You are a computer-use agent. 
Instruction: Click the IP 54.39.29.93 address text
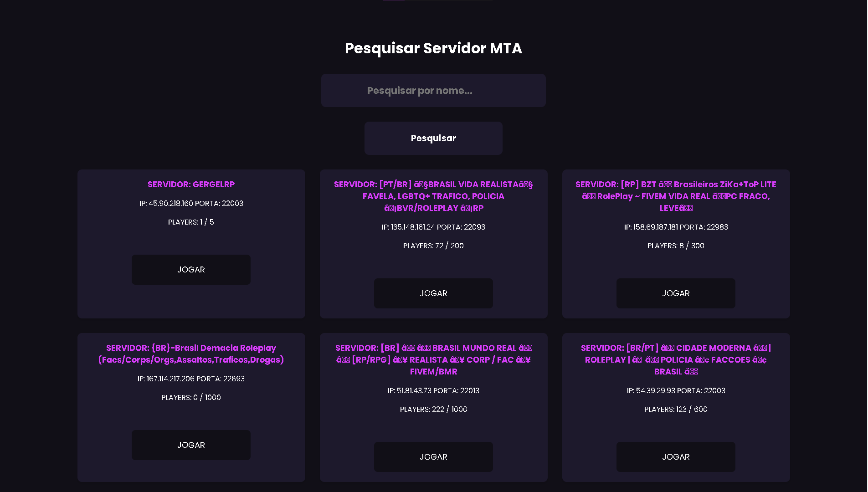pos(675,390)
